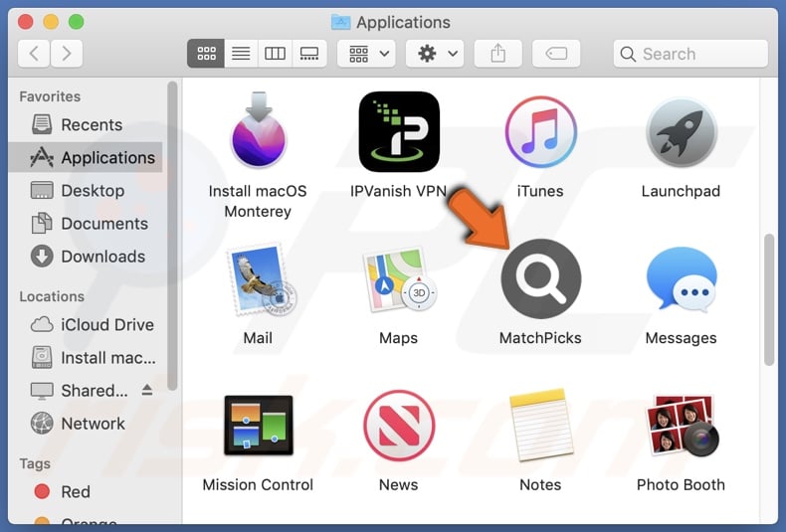Select the News app icon
The image size is (786, 532).
pyautogui.click(x=399, y=426)
